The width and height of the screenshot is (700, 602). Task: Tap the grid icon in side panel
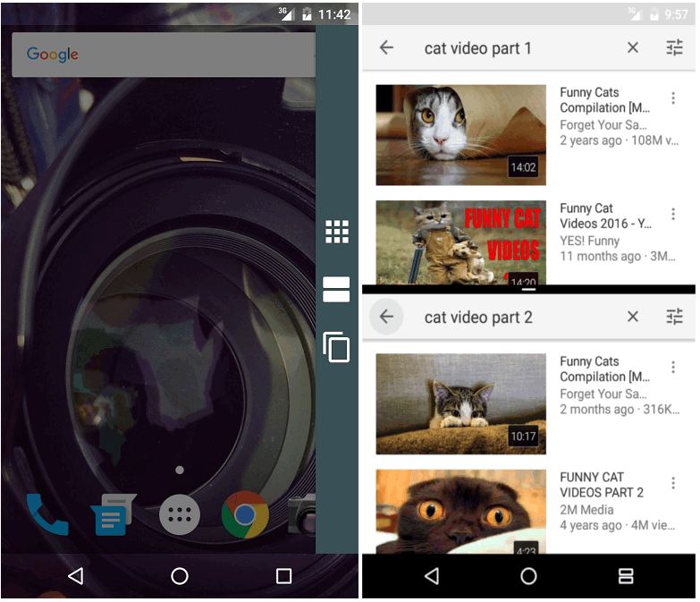click(337, 232)
